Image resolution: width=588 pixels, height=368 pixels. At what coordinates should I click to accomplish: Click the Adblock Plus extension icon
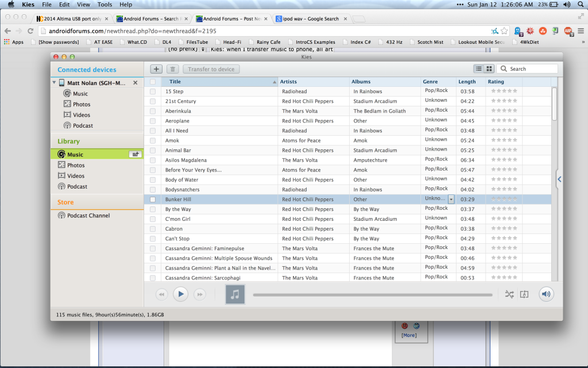coord(568,31)
